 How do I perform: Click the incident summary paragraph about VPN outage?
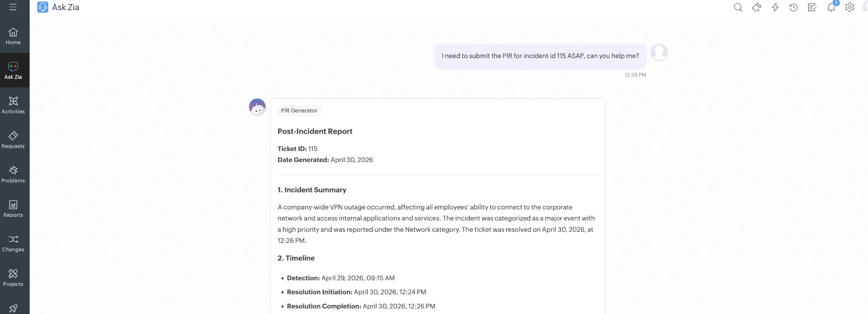click(436, 224)
